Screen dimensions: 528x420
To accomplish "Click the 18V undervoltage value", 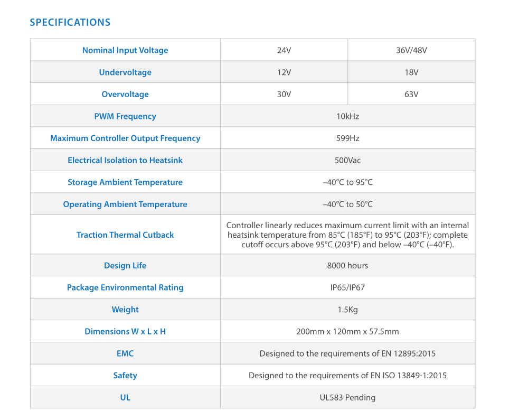I will pyautogui.click(x=411, y=72).
